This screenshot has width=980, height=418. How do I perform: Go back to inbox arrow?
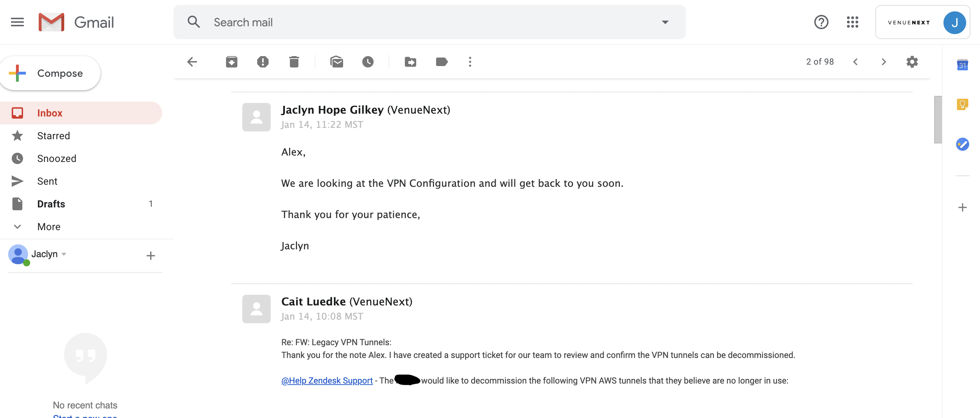pyautogui.click(x=192, y=62)
